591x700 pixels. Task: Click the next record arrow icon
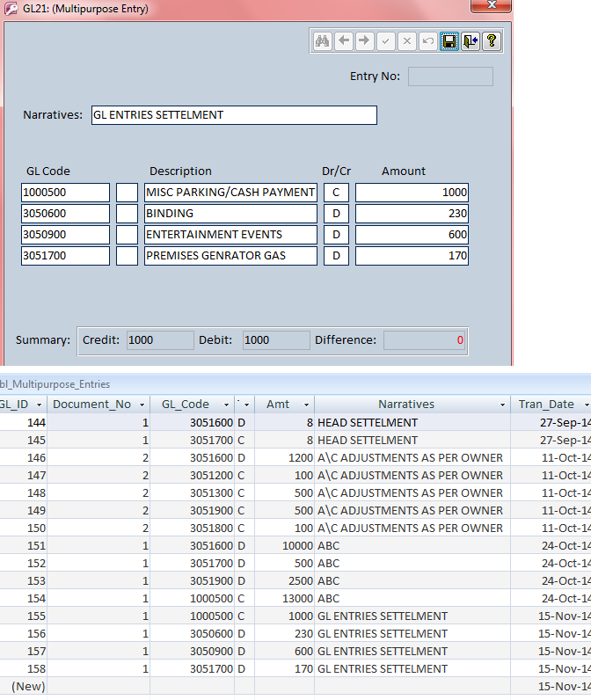pos(364,41)
